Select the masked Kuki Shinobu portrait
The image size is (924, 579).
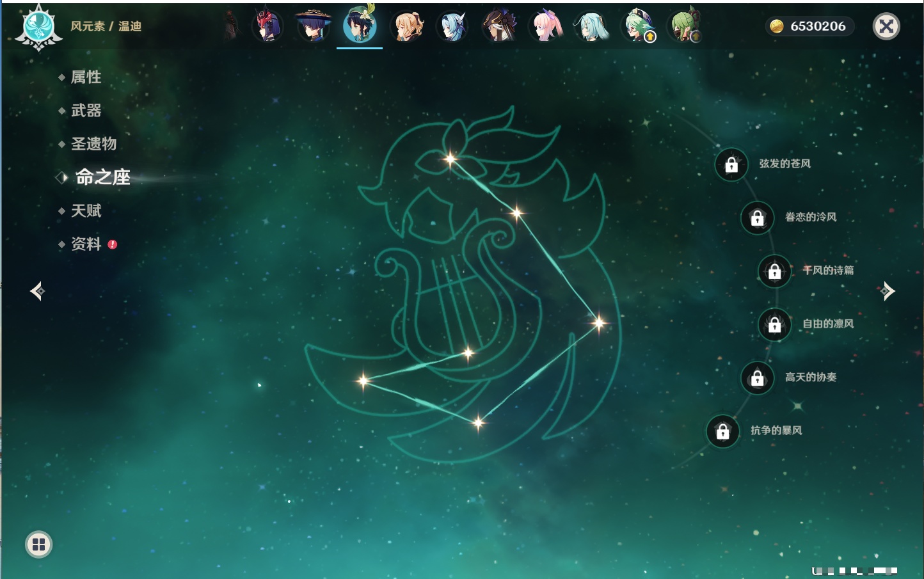(x=684, y=26)
